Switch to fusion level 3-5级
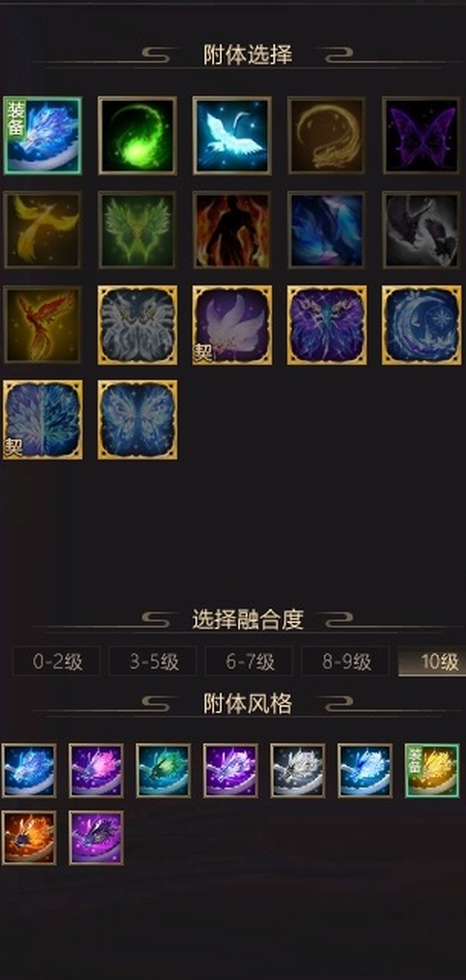Viewport: 466px width, 980px height. point(153,662)
